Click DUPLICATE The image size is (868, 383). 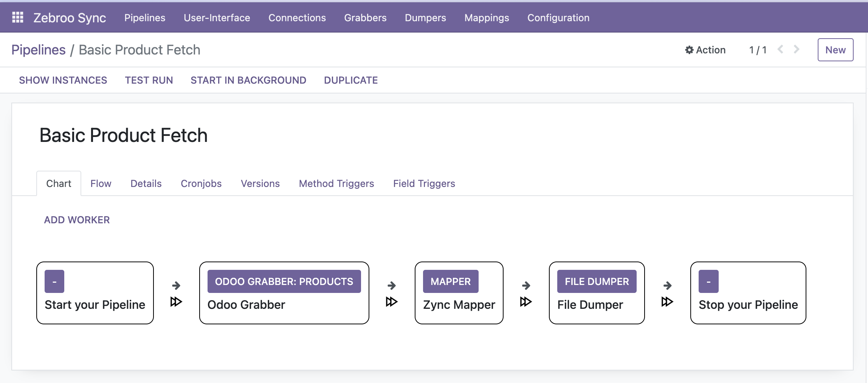coord(351,80)
